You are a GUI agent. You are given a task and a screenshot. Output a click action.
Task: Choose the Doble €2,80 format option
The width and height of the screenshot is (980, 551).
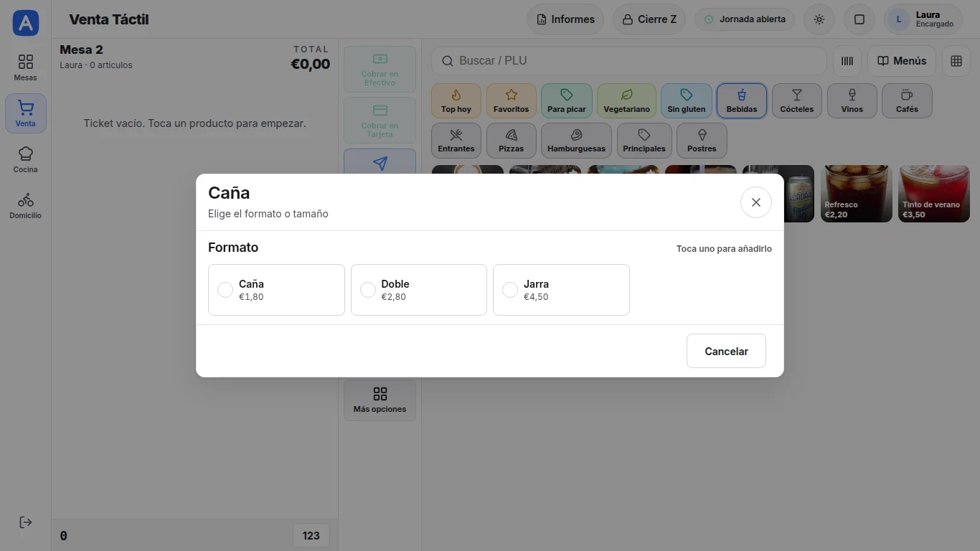pos(419,290)
